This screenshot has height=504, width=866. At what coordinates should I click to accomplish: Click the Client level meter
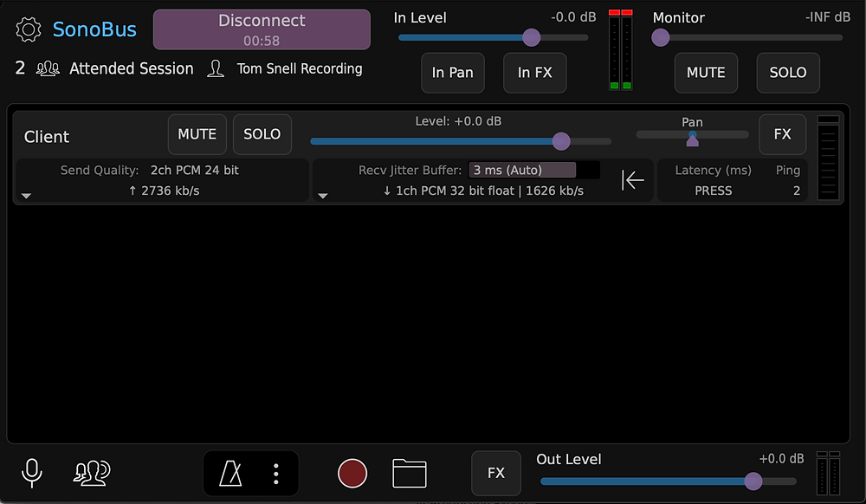pyautogui.click(x=828, y=158)
